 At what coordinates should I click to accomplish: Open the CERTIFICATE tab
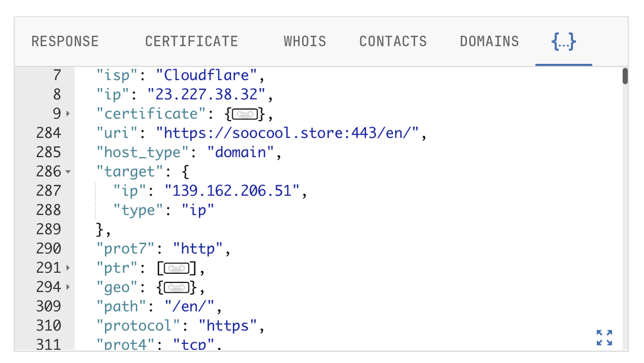pyautogui.click(x=191, y=42)
